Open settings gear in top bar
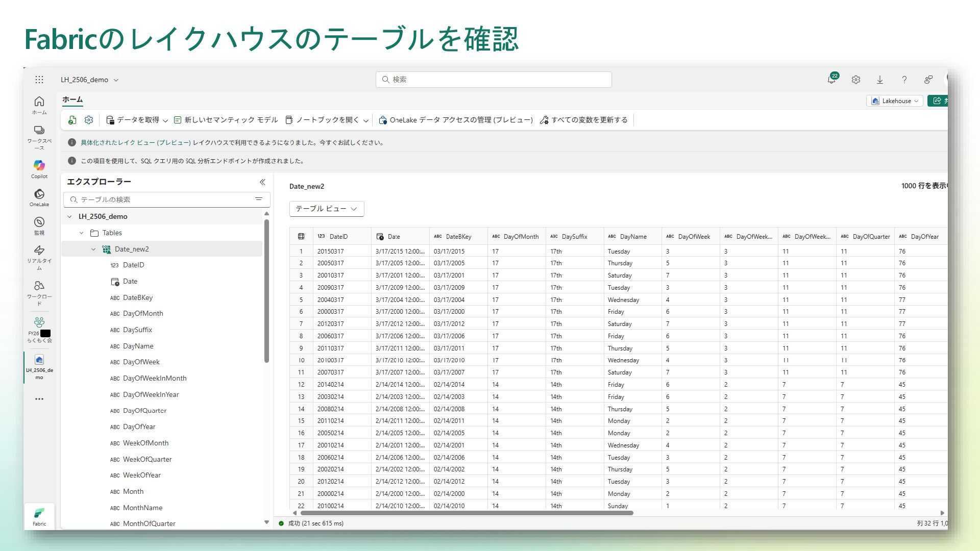The image size is (980, 551). 856,80
